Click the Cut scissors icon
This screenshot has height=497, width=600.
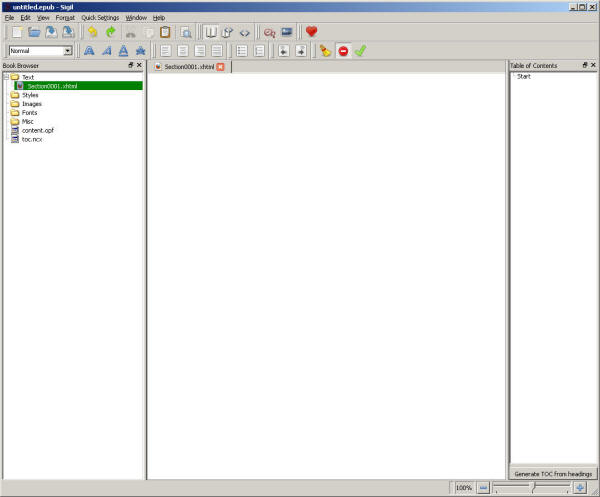pos(131,33)
